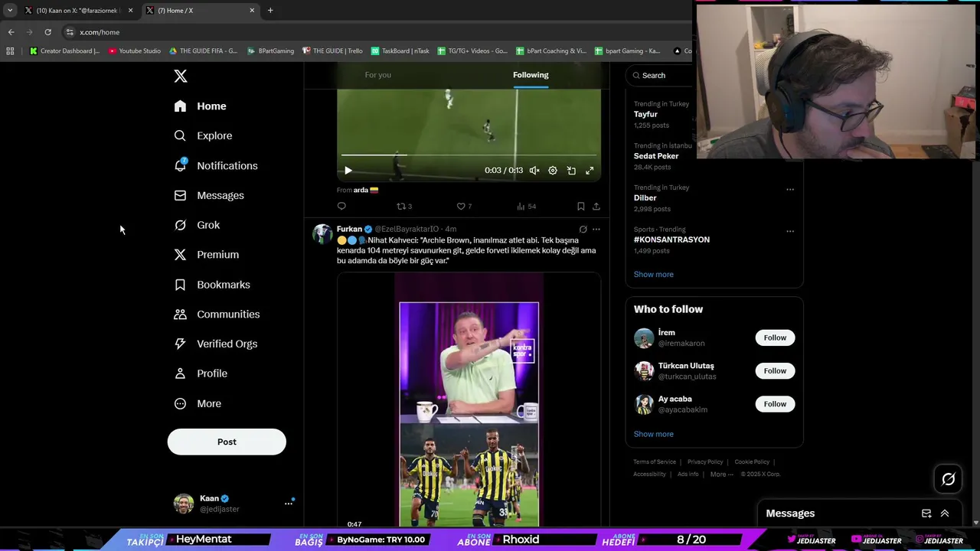980x551 pixels.
Task: Follow Türkcan Ulutaş
Action: (x=775, y=370)
